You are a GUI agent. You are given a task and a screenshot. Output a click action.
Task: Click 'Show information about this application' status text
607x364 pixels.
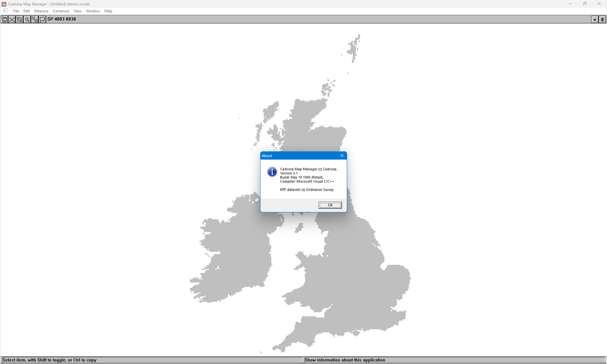tap(345, 360)
